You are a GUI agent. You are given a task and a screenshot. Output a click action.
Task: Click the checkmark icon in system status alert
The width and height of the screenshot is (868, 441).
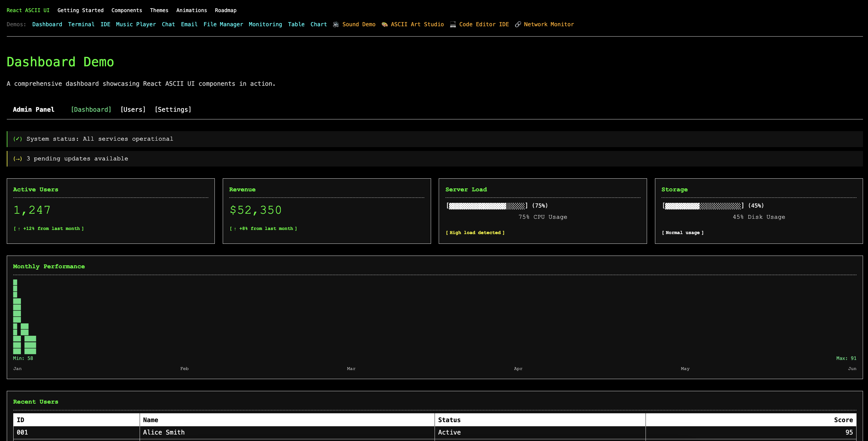[x=18, y=139]
